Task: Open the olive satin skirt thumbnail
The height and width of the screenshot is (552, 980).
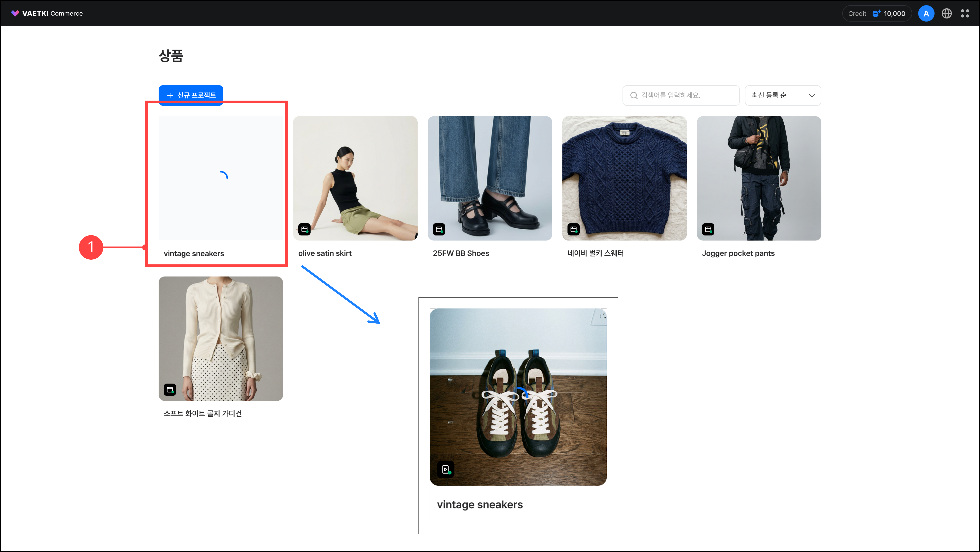Action: [x=355, y=178]
